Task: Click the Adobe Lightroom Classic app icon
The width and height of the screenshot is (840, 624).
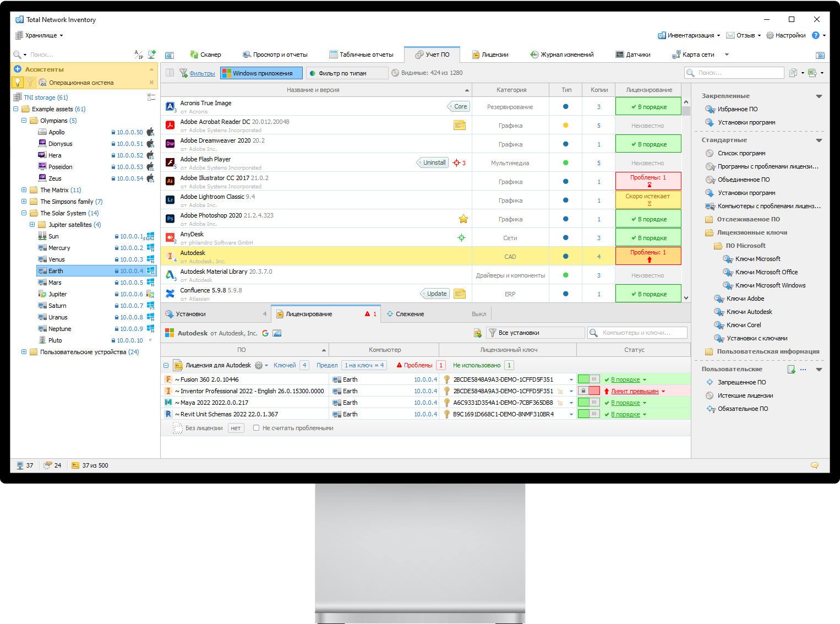Action: pyautogui.click(x=170, y=200)
